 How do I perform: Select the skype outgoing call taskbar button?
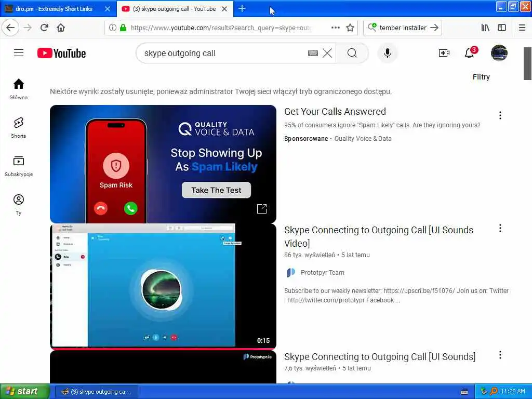[x=96, y=392]
